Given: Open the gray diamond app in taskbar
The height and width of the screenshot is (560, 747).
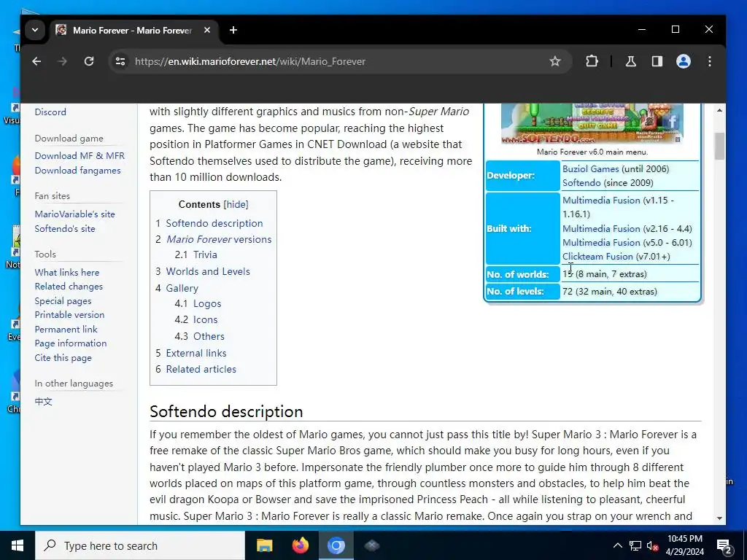Looking at the screenshot, I should [371, 545].
